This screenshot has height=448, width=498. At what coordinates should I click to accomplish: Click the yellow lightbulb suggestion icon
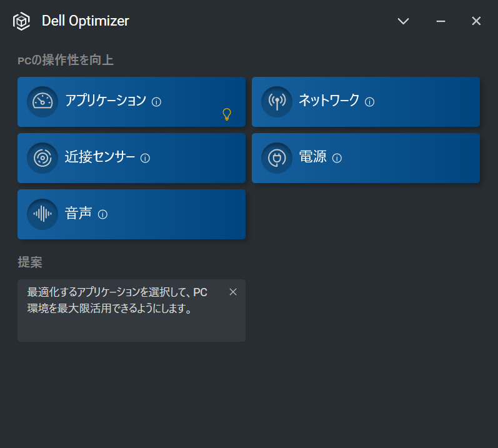227,114
